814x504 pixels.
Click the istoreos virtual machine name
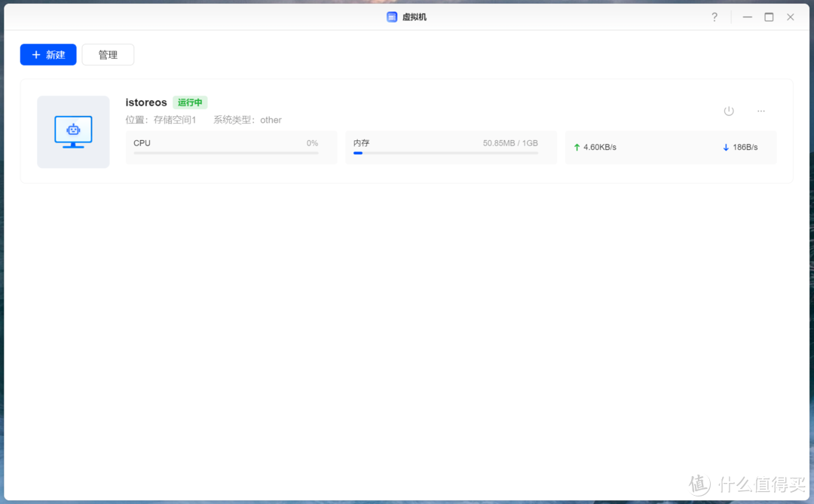pyautogui.click(x=146, y=102)
